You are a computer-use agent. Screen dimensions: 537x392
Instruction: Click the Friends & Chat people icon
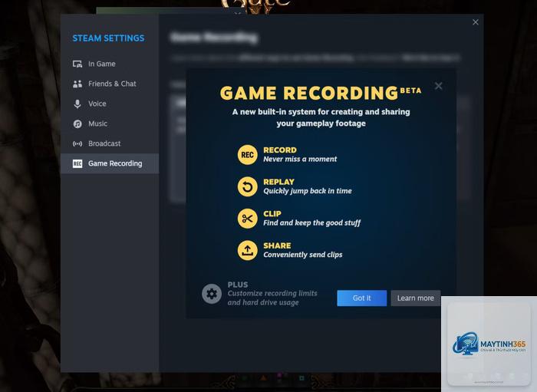[x=77, y=84]
